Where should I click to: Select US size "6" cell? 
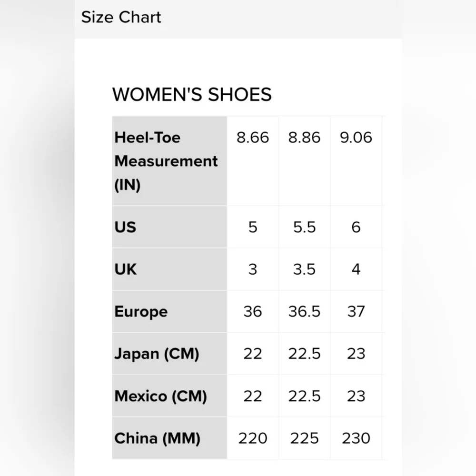click(356, 227)
